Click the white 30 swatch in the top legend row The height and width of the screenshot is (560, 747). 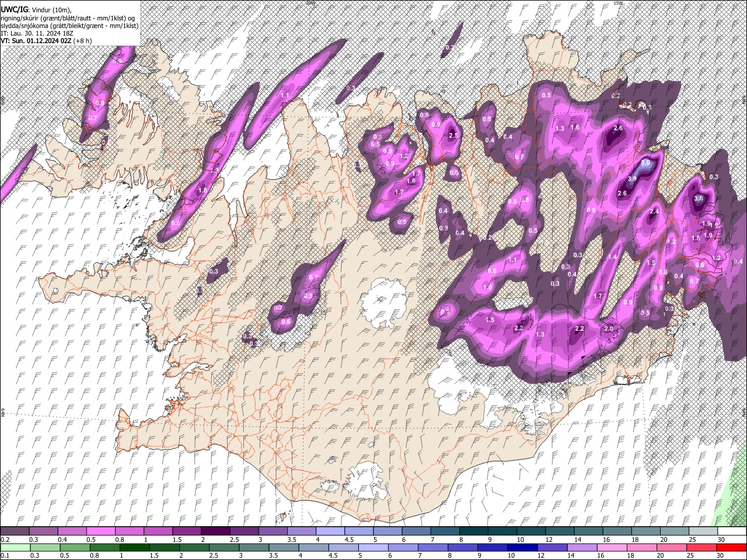coord(732,531)
